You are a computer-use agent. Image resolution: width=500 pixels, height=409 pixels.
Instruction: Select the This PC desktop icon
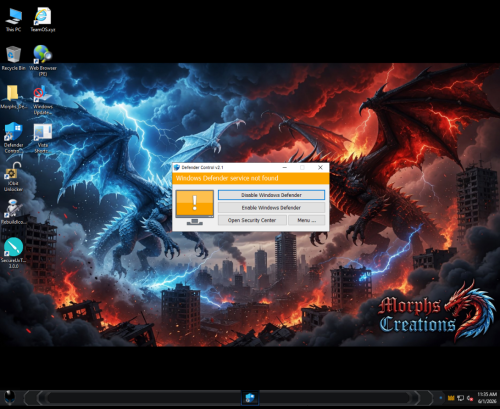tap(13, 20)
